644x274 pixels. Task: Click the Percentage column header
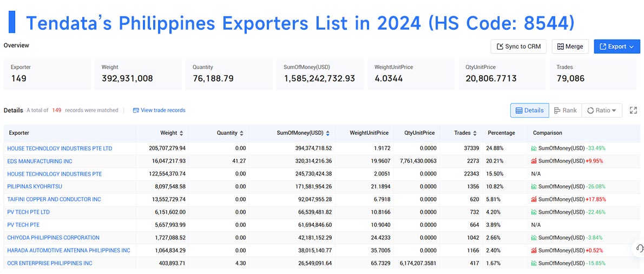501,133
